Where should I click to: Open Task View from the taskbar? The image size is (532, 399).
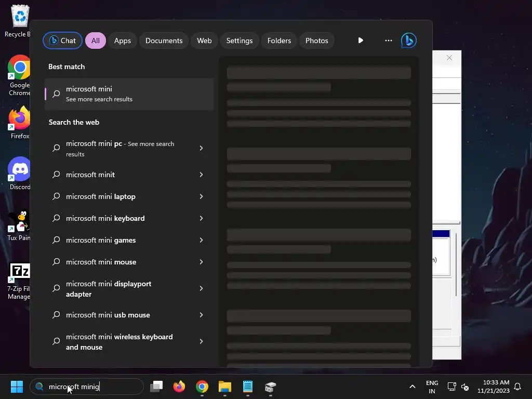(x=156, y=387)
